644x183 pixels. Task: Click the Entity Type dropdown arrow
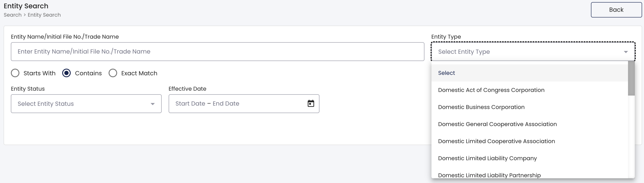[626, 52]
